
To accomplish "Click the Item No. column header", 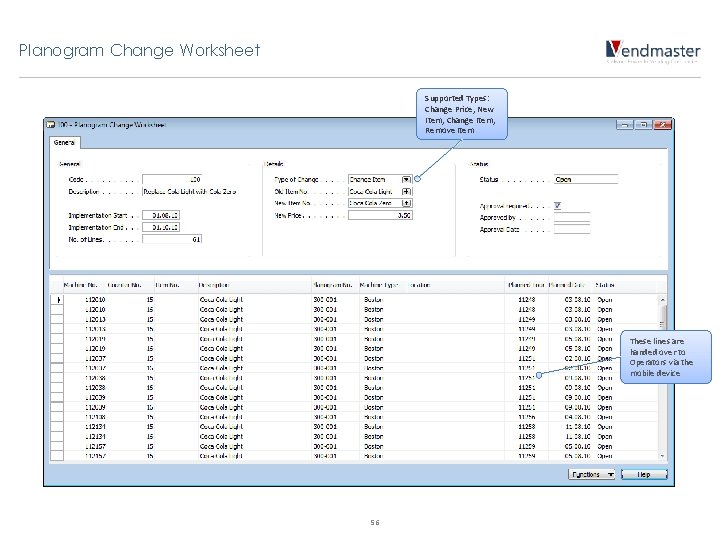I will [175, 285].
